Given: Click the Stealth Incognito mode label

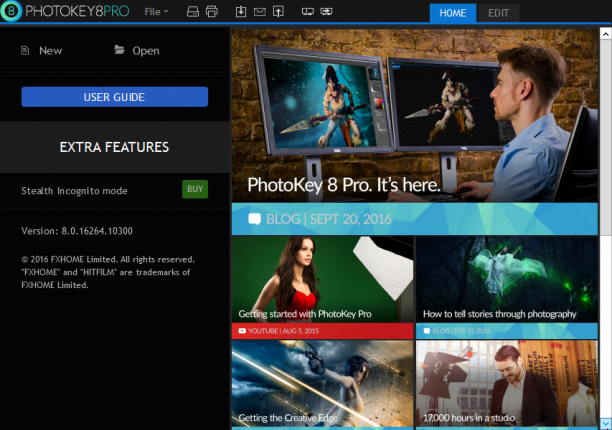Looking at the screenshot, I should pyautogui.click(x=74, y=191).
